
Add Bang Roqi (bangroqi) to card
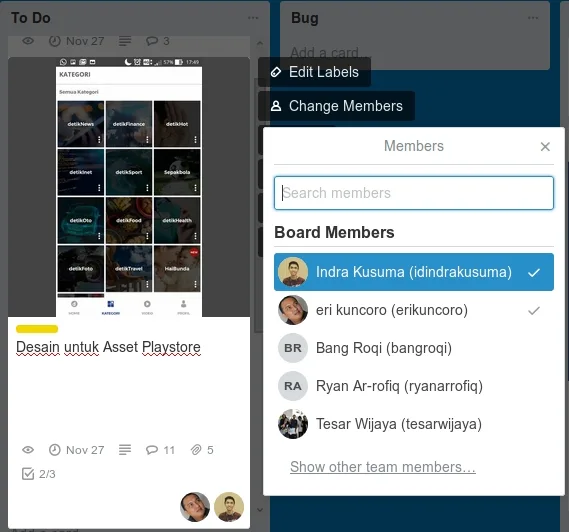(414, 348)
